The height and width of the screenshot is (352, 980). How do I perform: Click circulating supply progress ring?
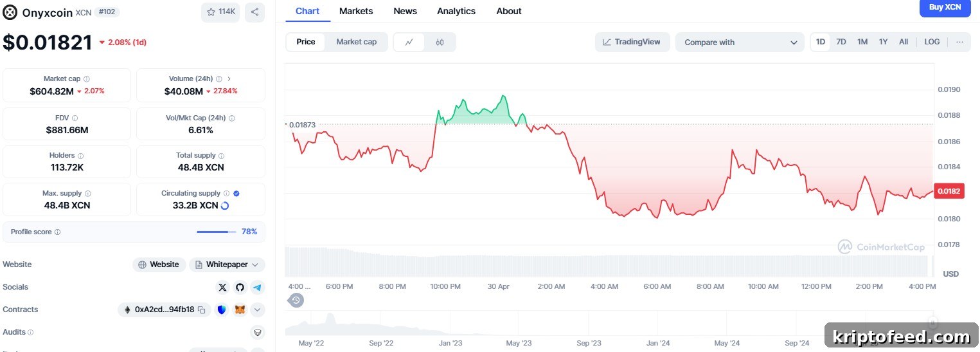pyautogui.click(x=225, y=206)
